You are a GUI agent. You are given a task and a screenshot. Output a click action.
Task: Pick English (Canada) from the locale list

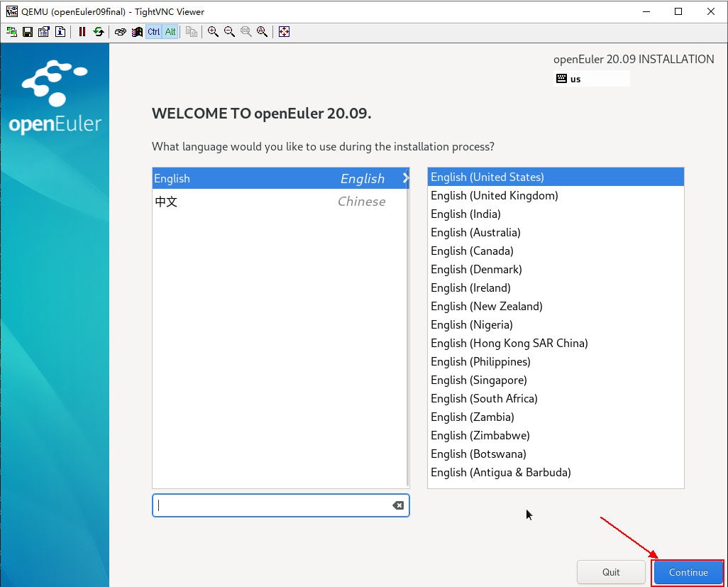point(472,251)
